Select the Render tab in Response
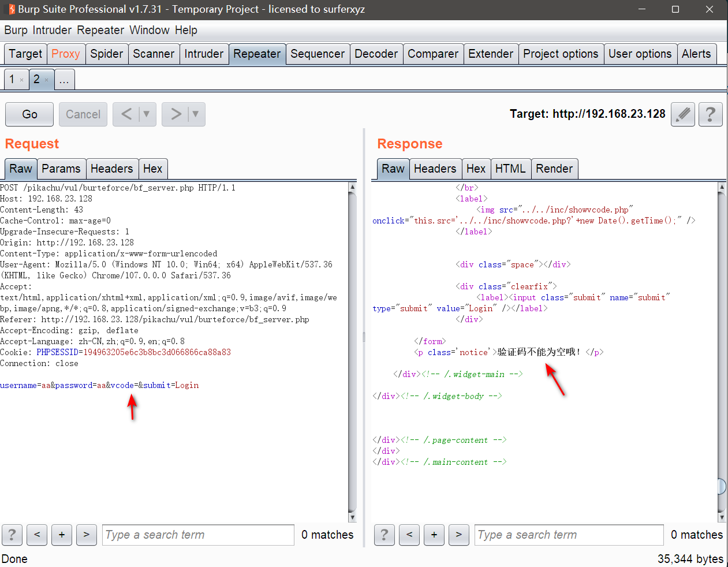Image resolution: width=728 pixels, height=567 pixels. click(x=554, y=169)
